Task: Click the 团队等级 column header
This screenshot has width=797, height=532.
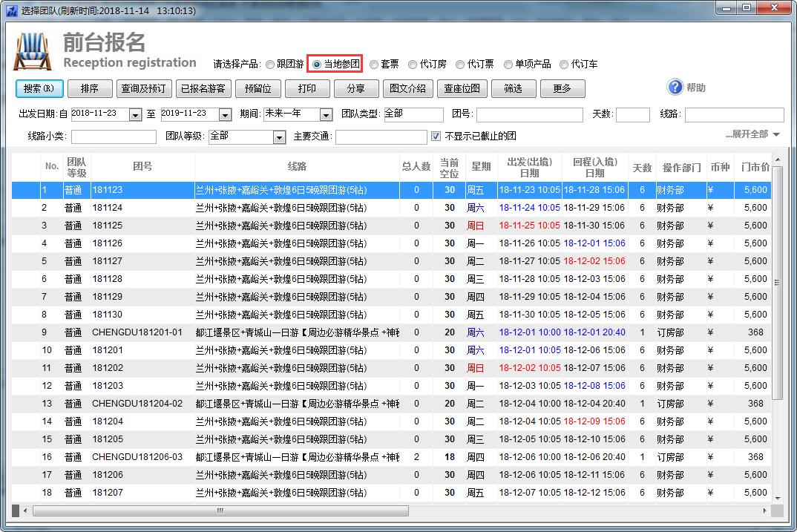Action: tap(76, 168)
